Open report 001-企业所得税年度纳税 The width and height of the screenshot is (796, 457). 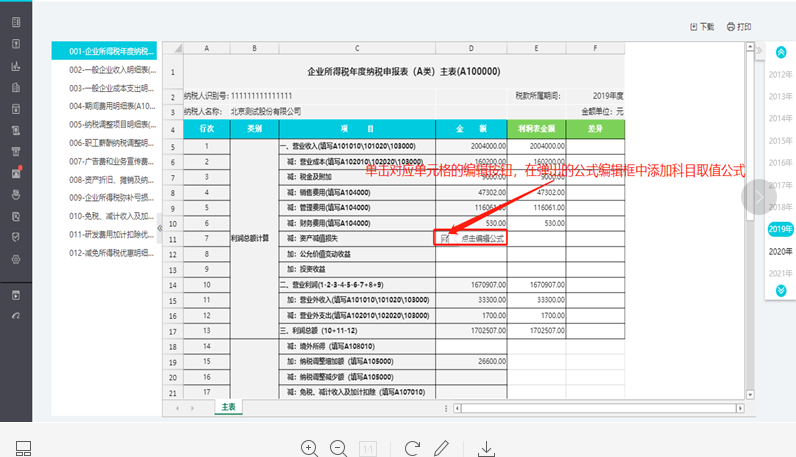point(104,51)
